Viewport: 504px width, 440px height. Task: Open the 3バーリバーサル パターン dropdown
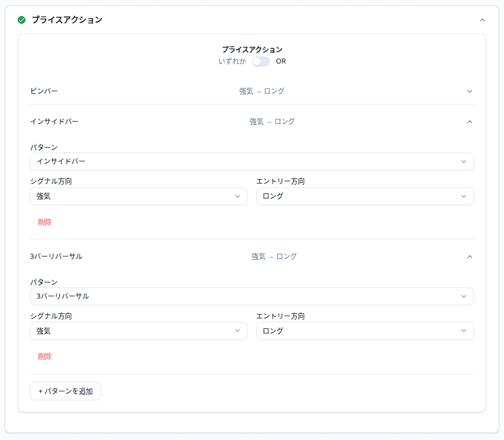(252, 296)
